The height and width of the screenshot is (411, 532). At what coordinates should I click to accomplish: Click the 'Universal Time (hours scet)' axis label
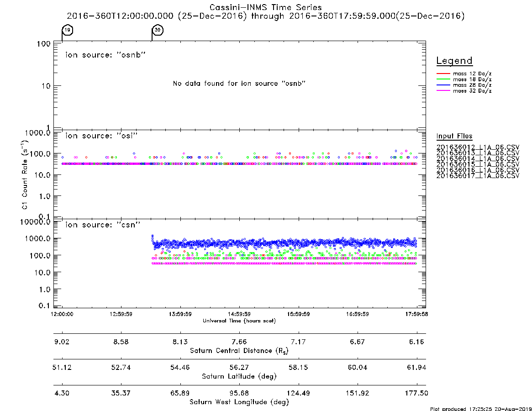[239, 321]
